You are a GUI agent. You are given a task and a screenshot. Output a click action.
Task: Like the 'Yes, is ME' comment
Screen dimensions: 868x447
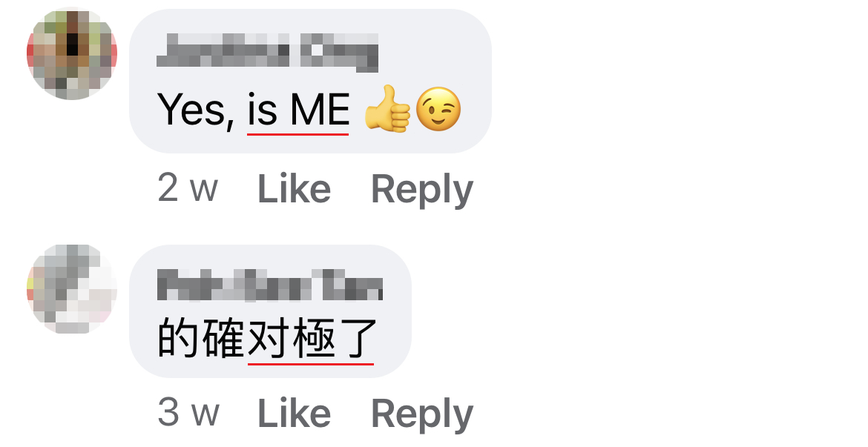point(294,189)
